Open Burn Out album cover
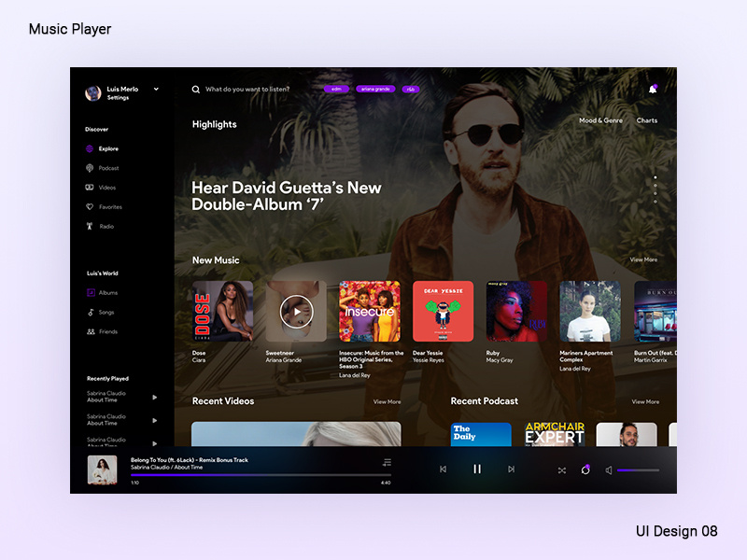Viewport: 747px width, 560px height. coord(655,311)
